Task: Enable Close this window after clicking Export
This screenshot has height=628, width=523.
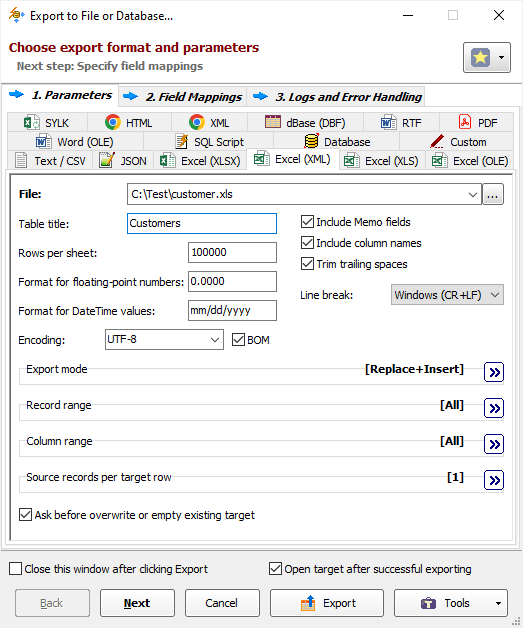Action: tap(15, 569)
